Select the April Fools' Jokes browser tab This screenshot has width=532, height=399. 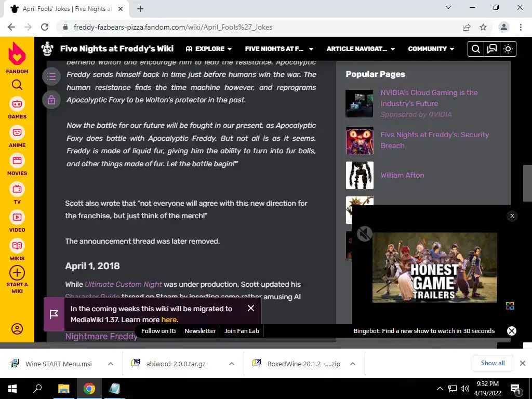[x=66, y=9]
